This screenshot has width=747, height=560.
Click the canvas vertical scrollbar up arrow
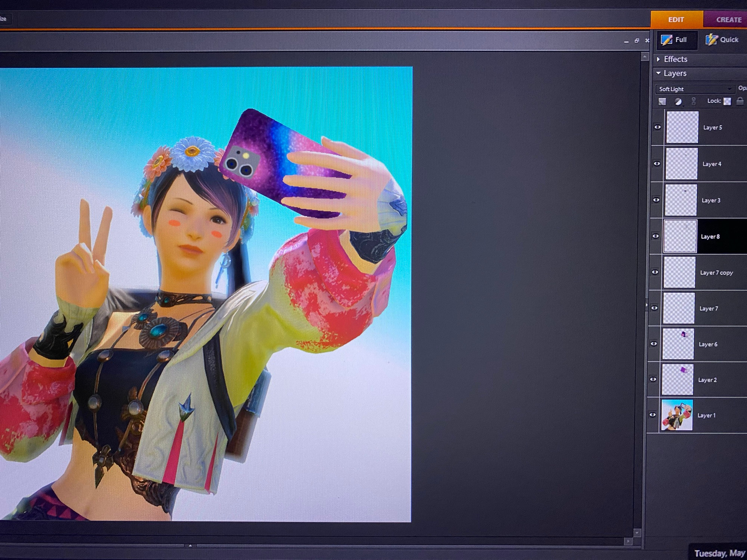(x=645, y=57)
